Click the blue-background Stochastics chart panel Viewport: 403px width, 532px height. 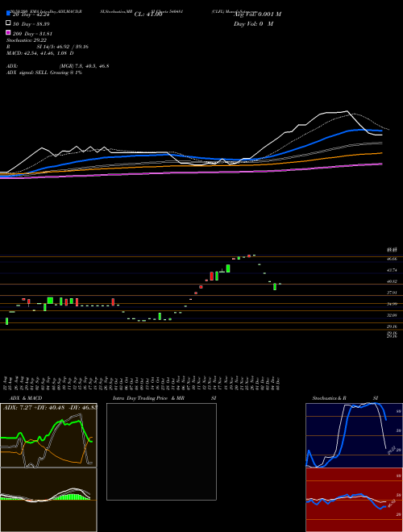354,435
